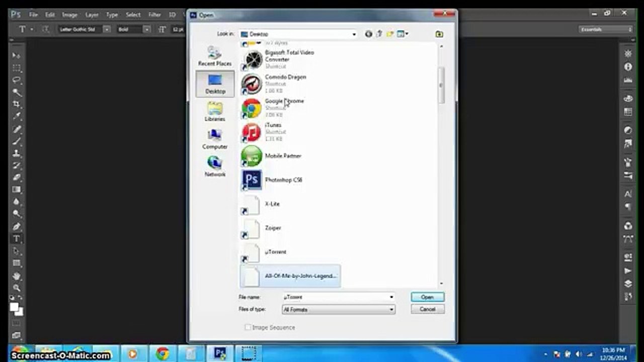Open Chrome from the Windows taskbar
The image size is (644, 362).
[162, 353]
